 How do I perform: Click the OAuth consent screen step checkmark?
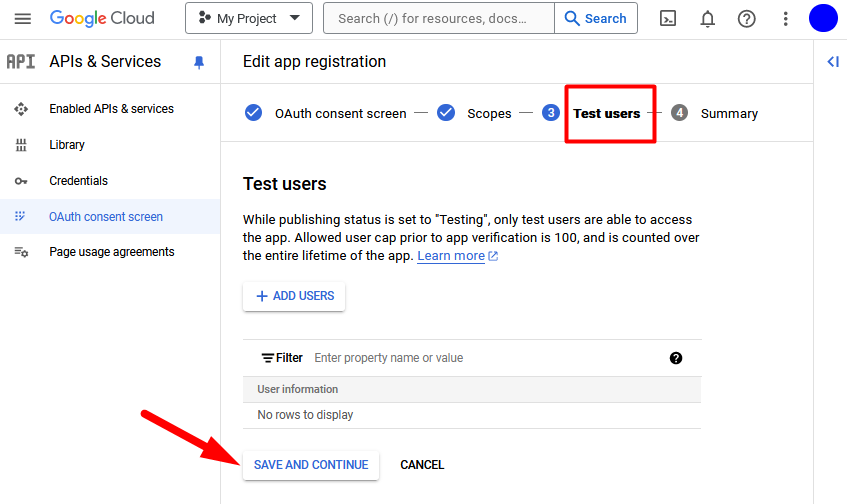253,112
